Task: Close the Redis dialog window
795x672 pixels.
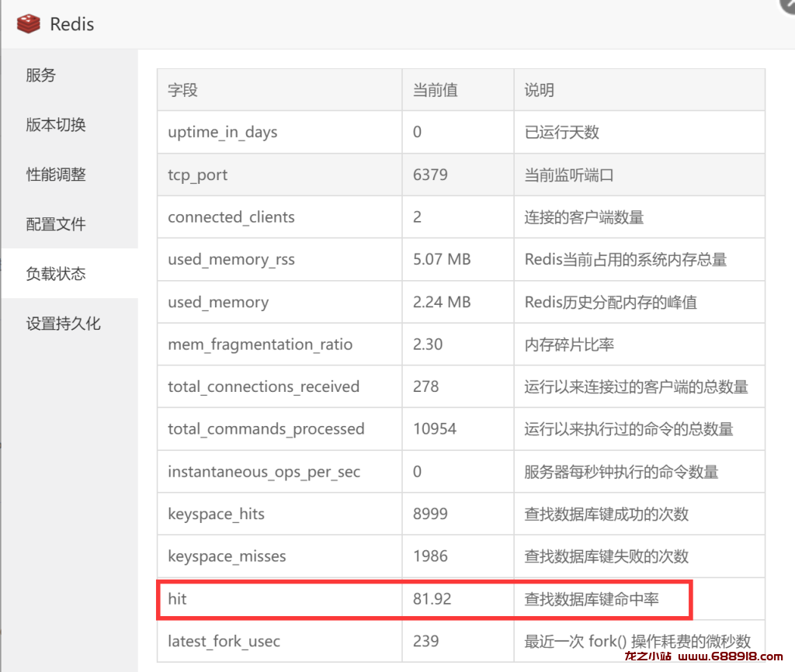Action: (x=789, y=5)
